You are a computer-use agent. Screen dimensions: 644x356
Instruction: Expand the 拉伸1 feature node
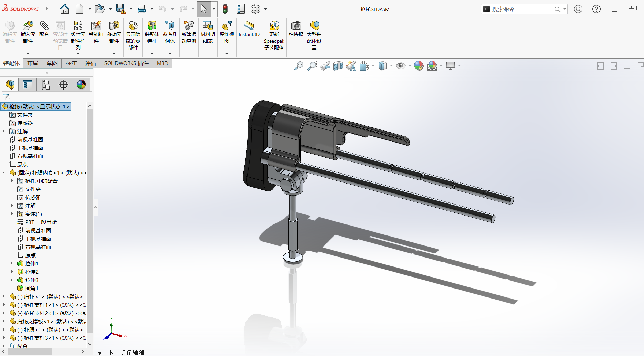coord(12,263)
